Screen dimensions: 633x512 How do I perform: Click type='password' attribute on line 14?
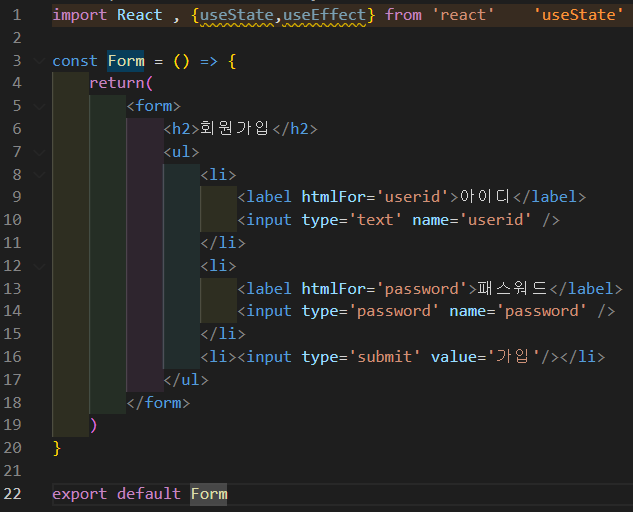[x=370, y=311]
